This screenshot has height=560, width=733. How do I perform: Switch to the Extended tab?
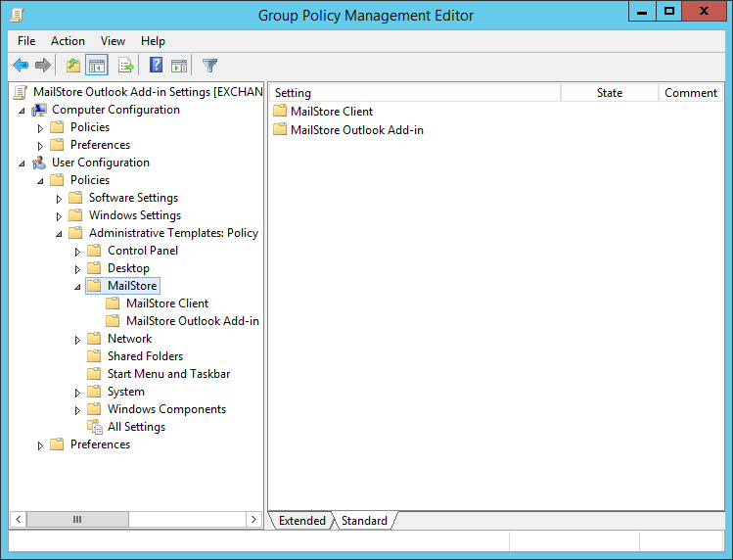tap(301, 521)
